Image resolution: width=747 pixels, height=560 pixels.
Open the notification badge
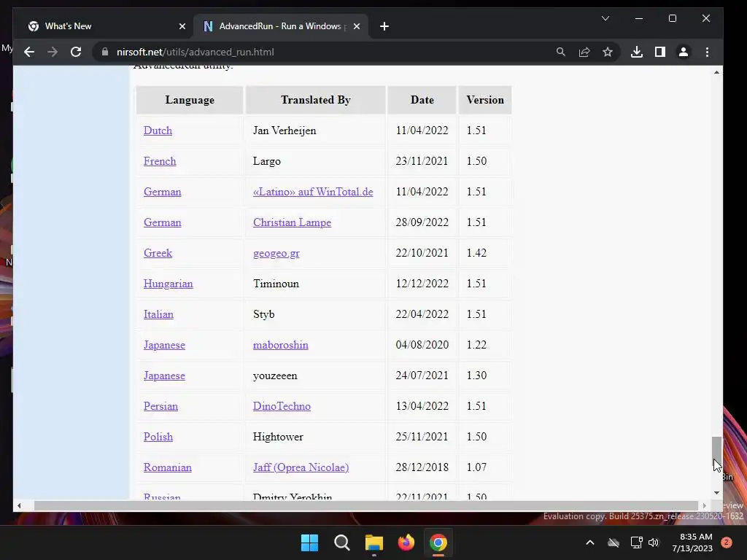[x=727, y=542]
